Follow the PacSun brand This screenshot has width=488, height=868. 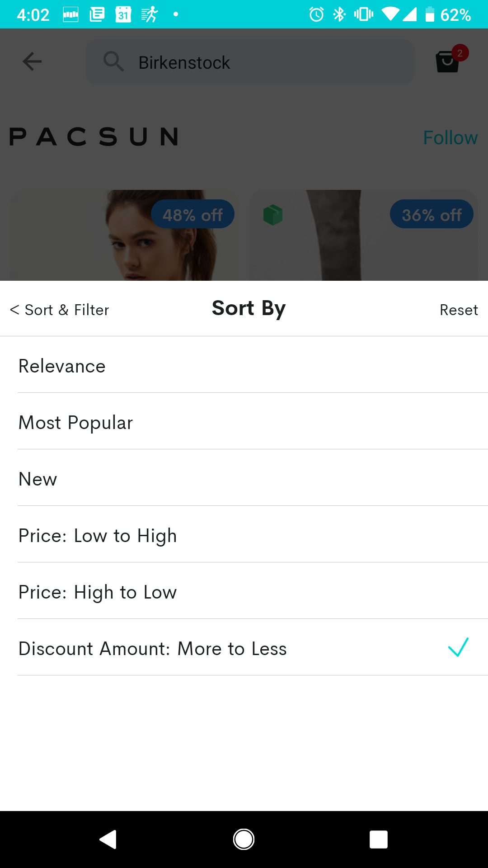coord(450,138)
